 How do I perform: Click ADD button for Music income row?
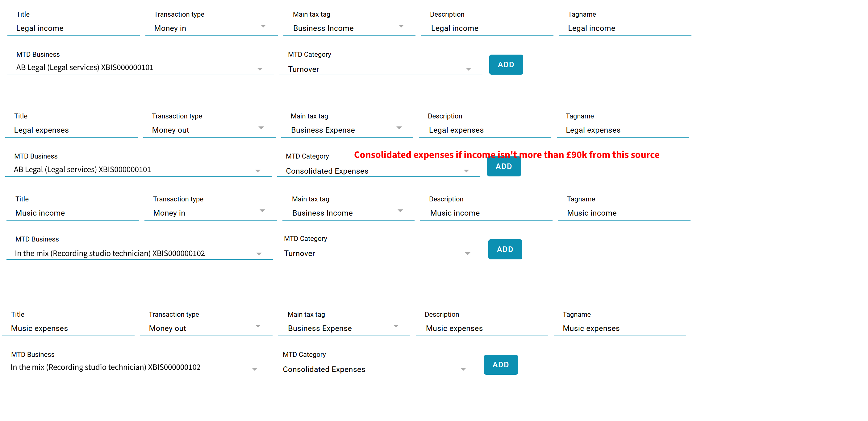(x=505, y=249)
